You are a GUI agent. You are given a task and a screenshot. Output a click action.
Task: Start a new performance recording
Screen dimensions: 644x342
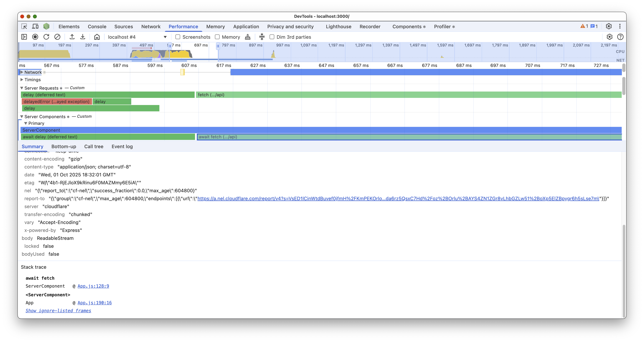[35, 37]
